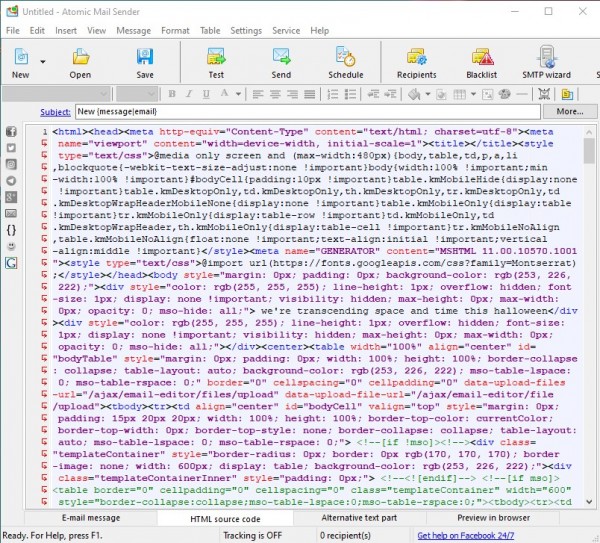600x543 pixels.
Task: Open the Settings menu
Action: [x=246, y=31]
